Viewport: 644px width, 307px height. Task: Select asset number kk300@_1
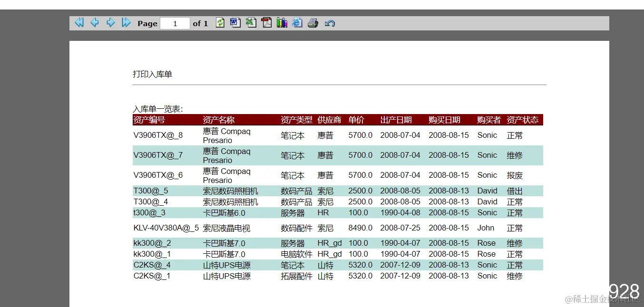(152, 254)
